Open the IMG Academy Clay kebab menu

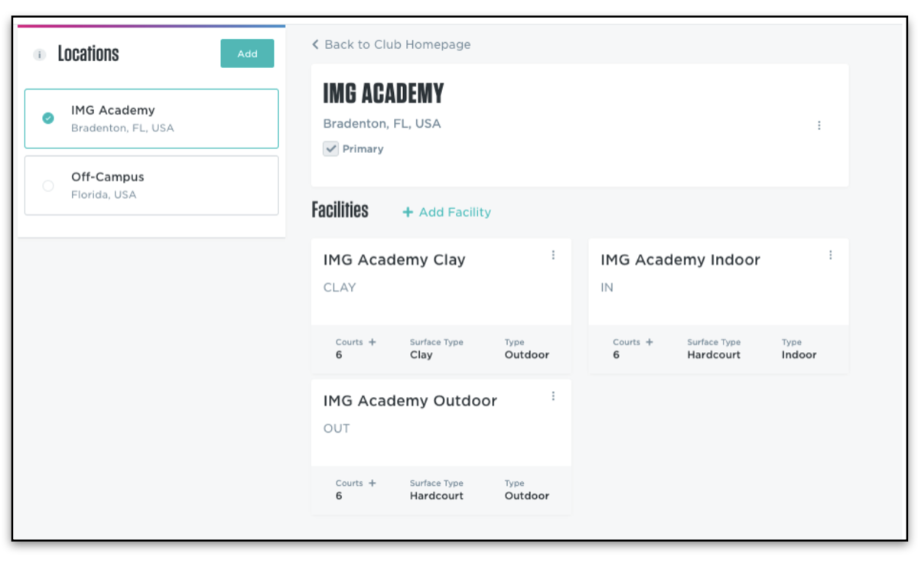pos(553,255)
